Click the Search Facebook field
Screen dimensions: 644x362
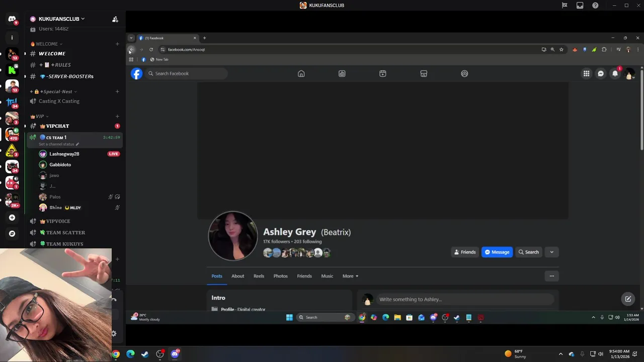187,73
